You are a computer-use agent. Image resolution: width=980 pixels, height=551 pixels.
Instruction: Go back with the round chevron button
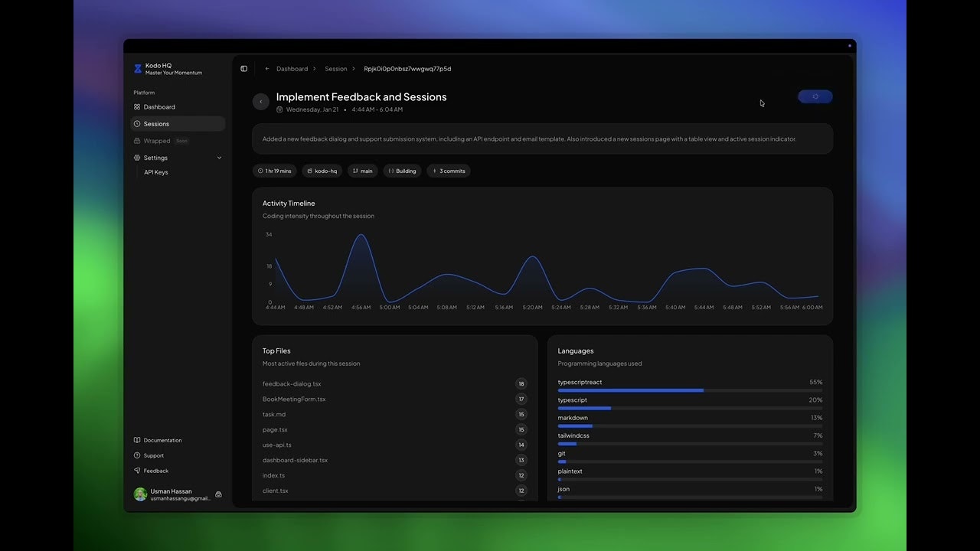[x=261, y=102]
